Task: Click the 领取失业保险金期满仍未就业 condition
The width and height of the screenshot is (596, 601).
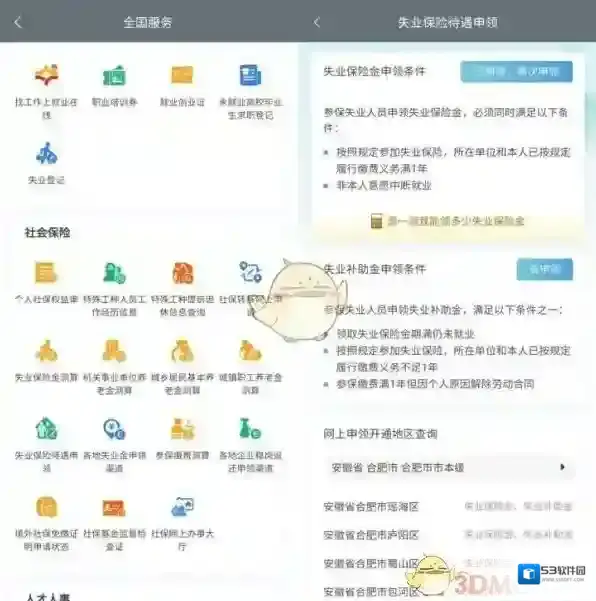Action: tap(406, 334)
